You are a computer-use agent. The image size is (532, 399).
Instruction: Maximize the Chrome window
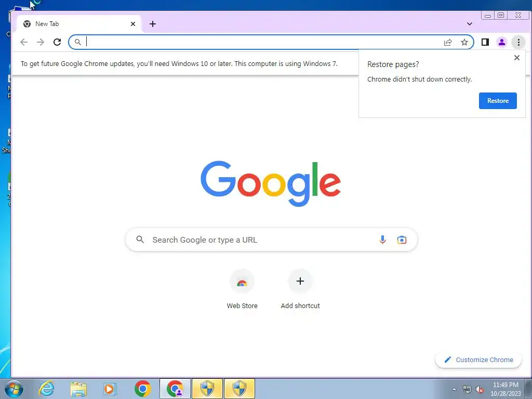pyautogui.click(x=501, y=15)
